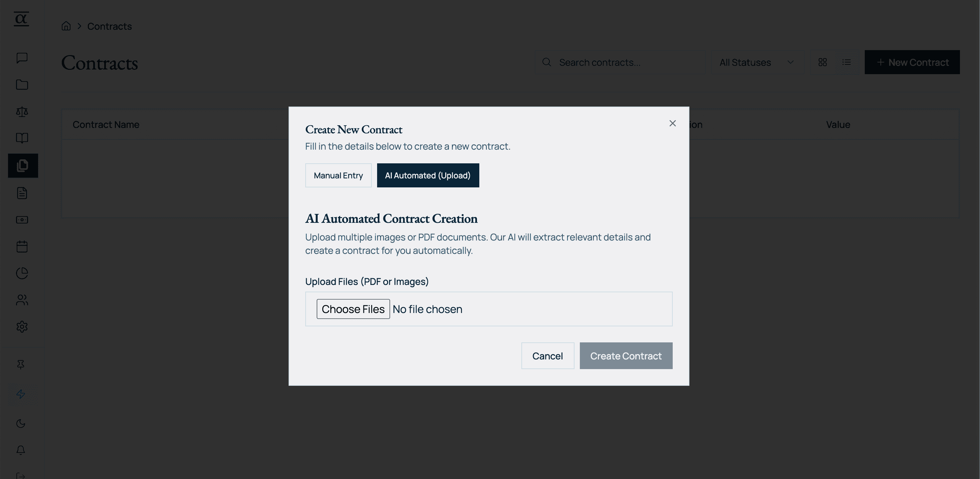This screenshot has width=980, height=479.
Task: Click the lightning bolt sidebar icon
Action: (x=21, y=394)
